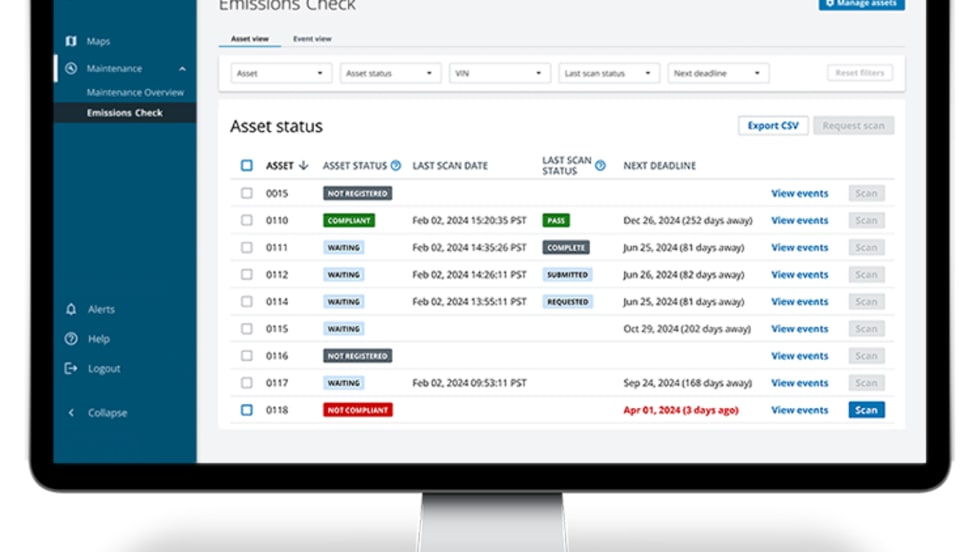The image size is (980, 552).
Task: Open the Asset filter dropdown
Action: pyautogui.click(x=281, y=73)
